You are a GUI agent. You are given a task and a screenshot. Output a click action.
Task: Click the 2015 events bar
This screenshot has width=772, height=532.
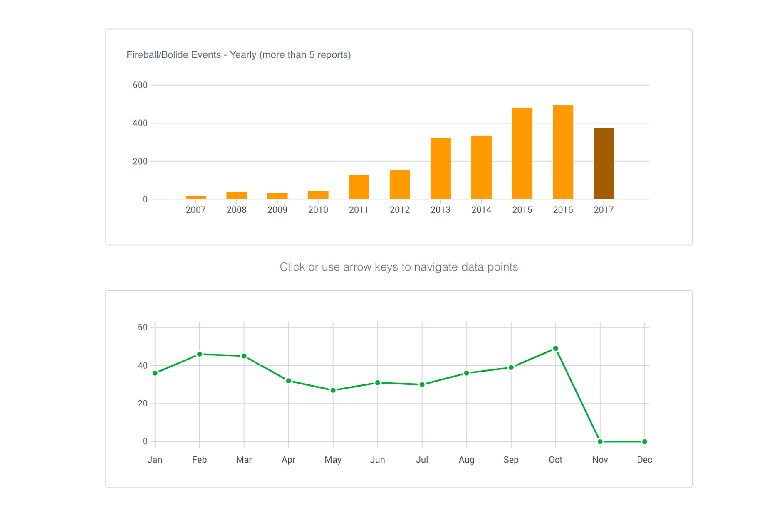click(522, 154)
